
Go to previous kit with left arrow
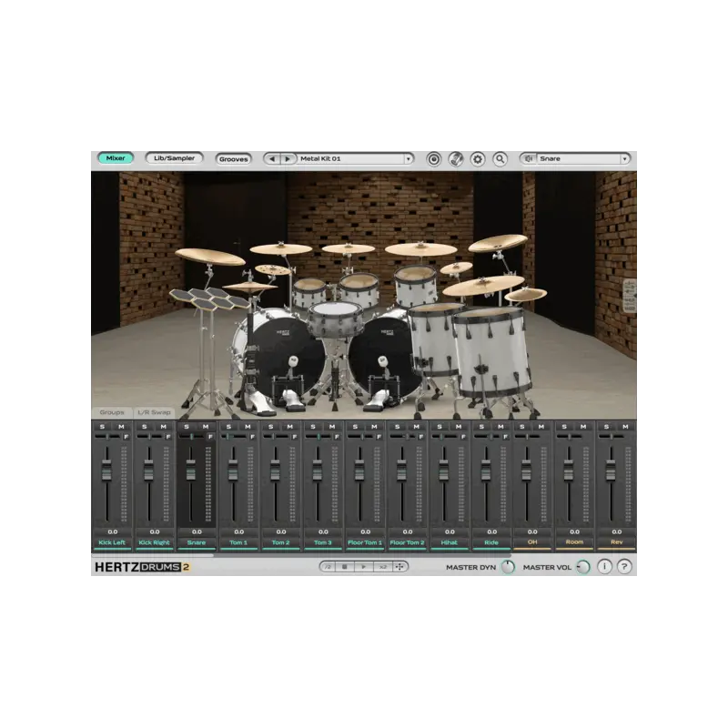click(x=272, y=158)
